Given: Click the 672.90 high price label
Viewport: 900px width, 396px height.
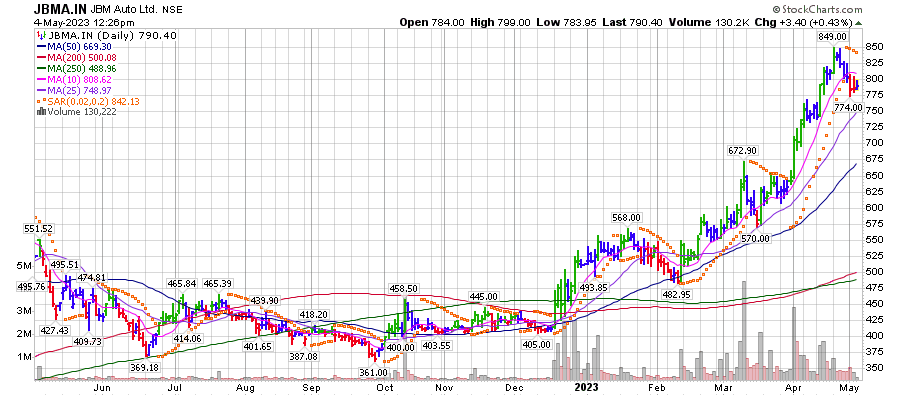Looking at the screenshot, I should pos(743,150).
